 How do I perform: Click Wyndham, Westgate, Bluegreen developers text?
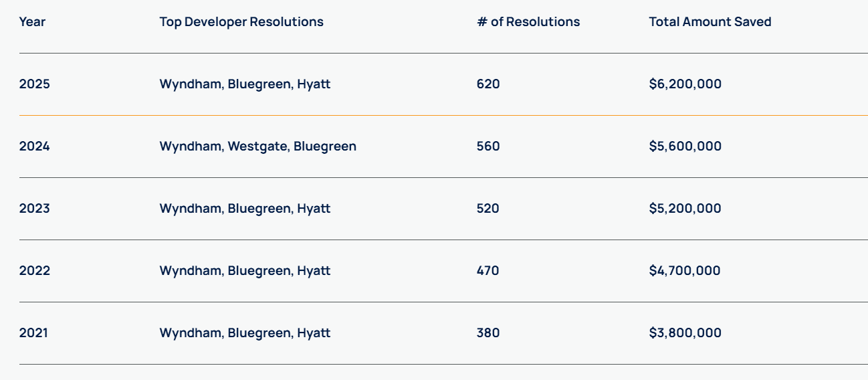(x=257, y=147)
